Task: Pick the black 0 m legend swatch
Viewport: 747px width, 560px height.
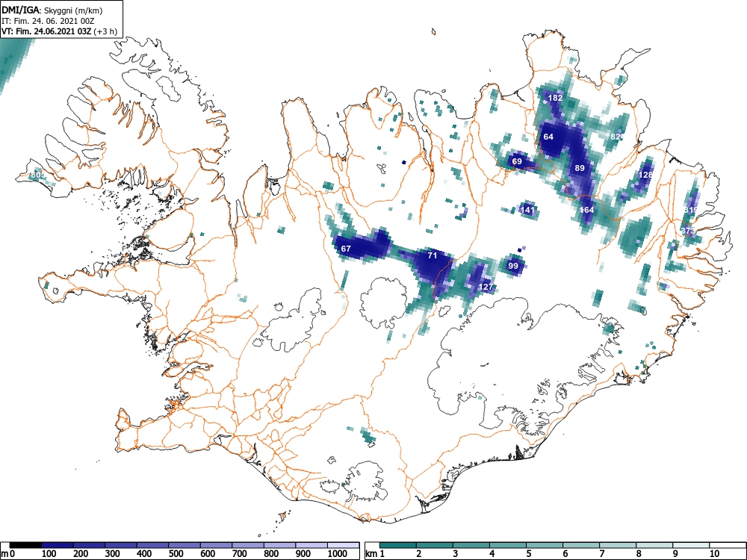Action: (x=25, y=545)
